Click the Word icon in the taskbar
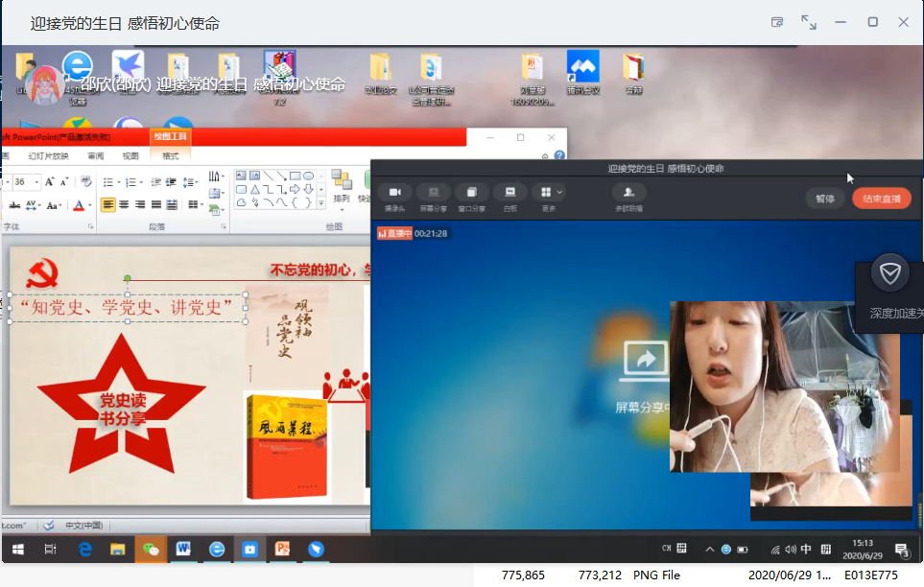The width and height of the screenshot is (924, 587). (x=183, y=550)
